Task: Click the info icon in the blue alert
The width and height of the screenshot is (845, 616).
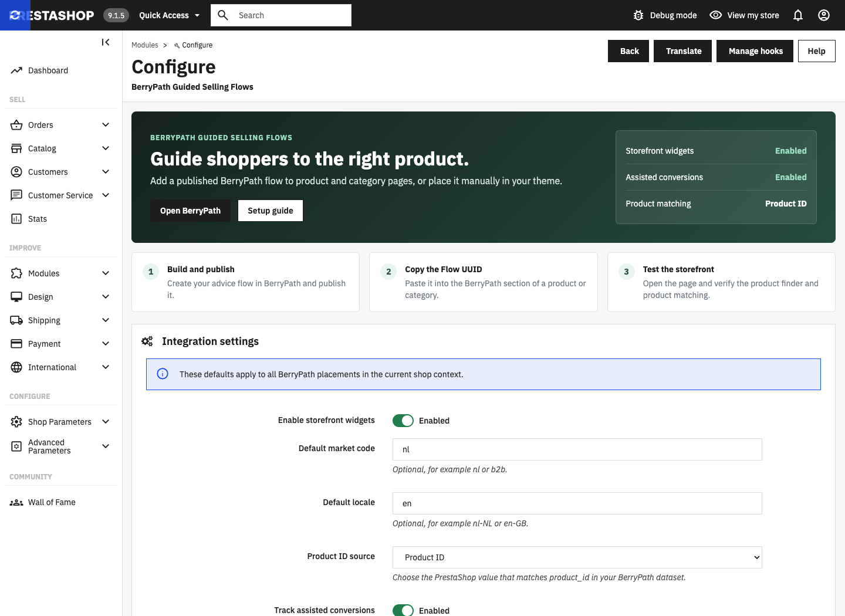Action: [x=163, y=374]
